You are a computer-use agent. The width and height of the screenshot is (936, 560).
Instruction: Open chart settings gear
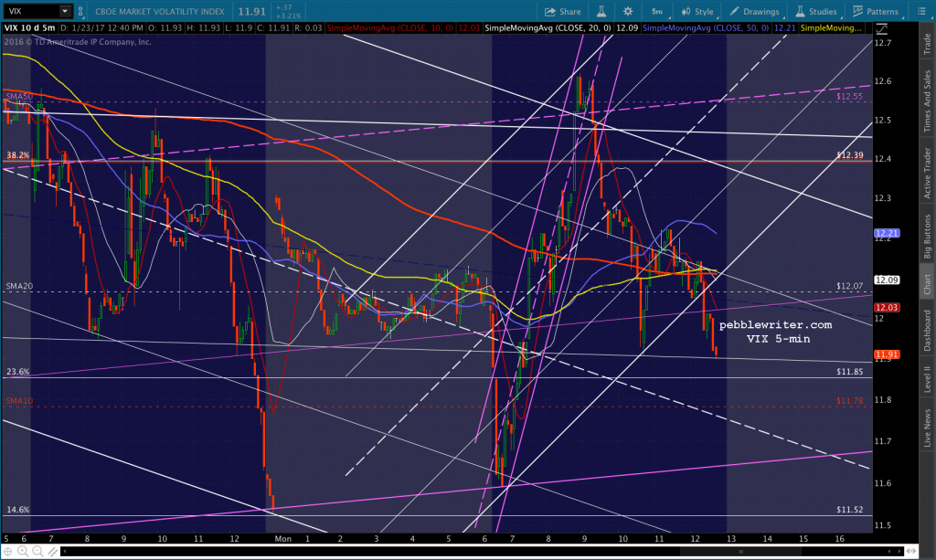628,11
